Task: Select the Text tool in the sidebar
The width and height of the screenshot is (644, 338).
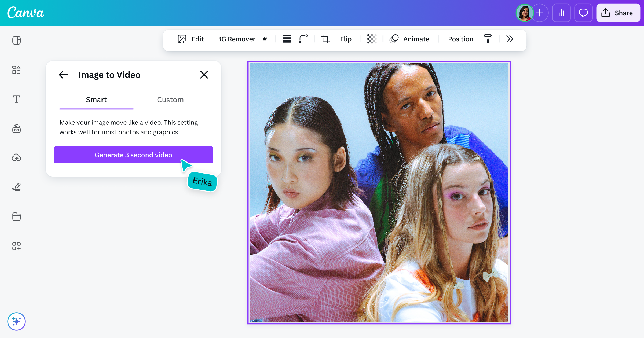Action: [16, 99]
